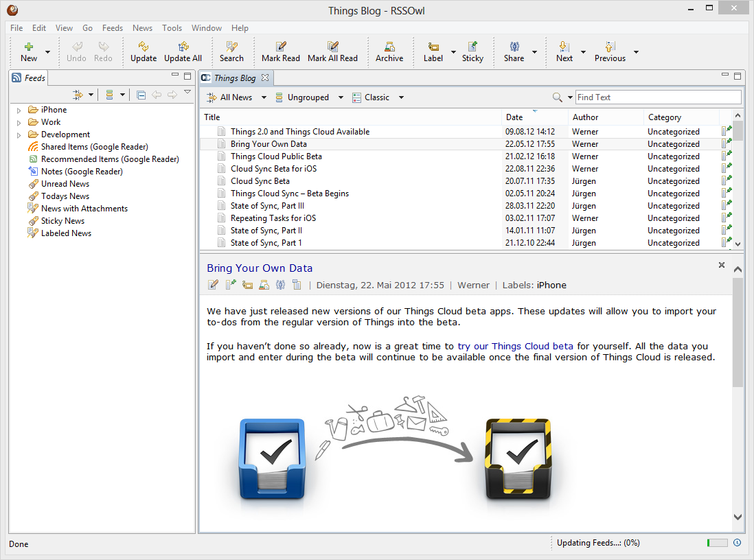Open the Feeds menu

tap(112, 28)
